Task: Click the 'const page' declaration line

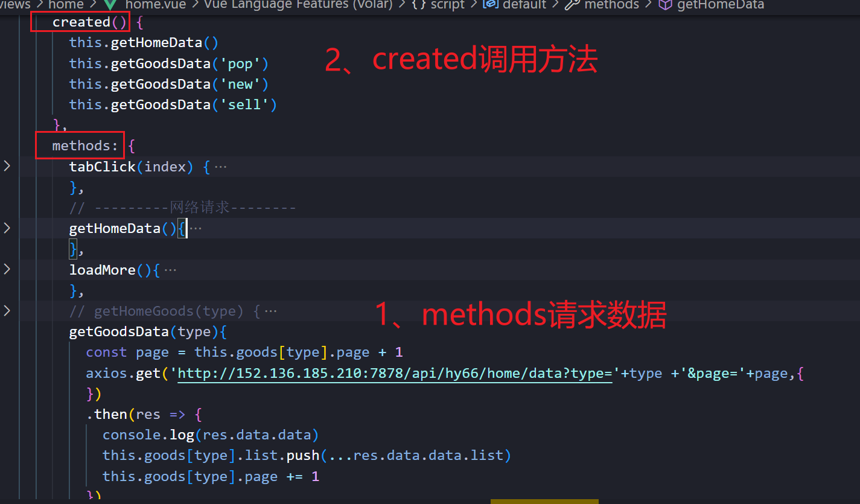Action: click(x=244, y=352)
